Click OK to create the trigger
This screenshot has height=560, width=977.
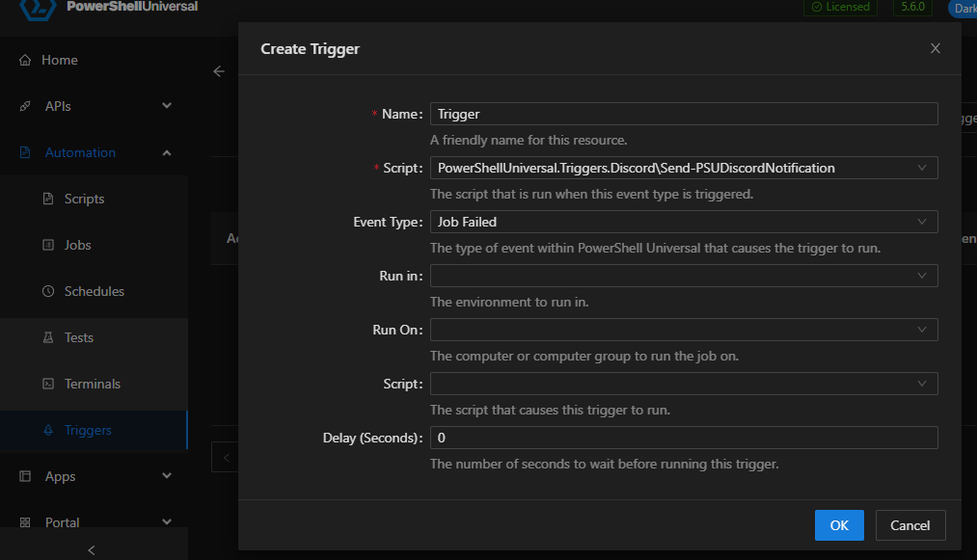[x=839, y=525]
